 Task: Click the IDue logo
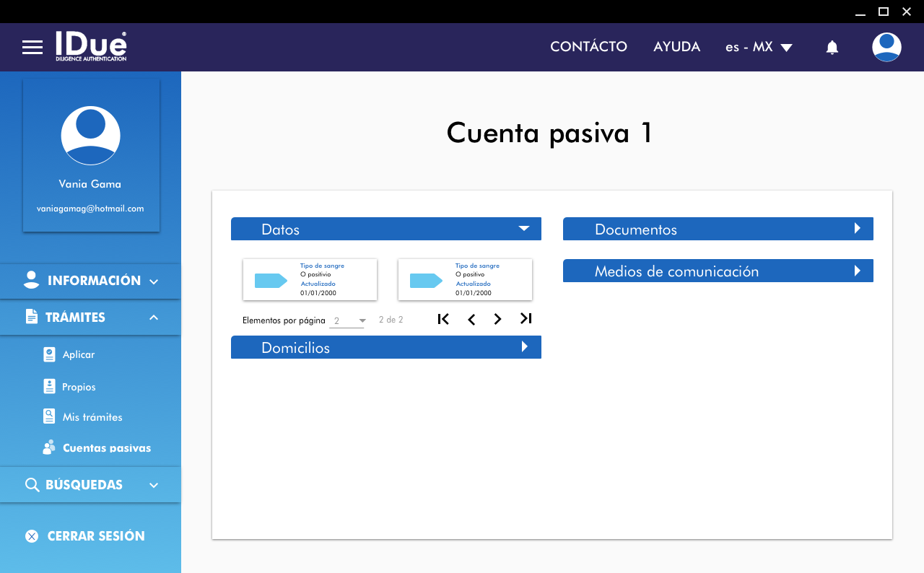point(91,46)
